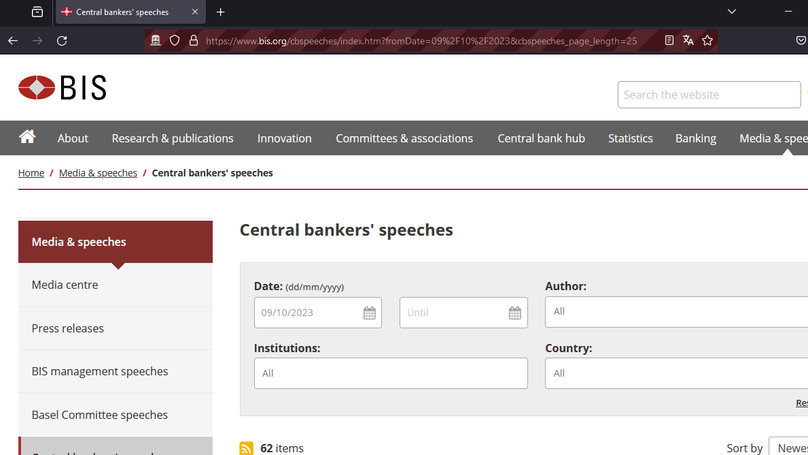
Task: Click the home icon in navigation bar
Action: 27,137
